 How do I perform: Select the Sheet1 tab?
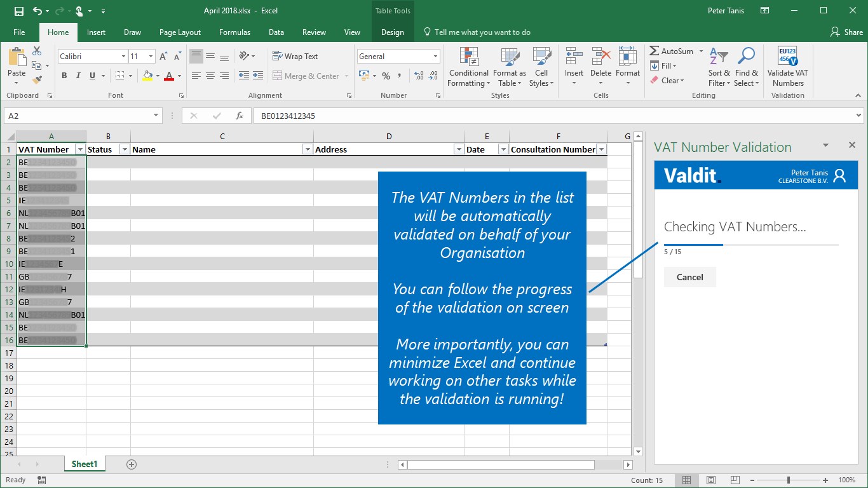[85, 464]
